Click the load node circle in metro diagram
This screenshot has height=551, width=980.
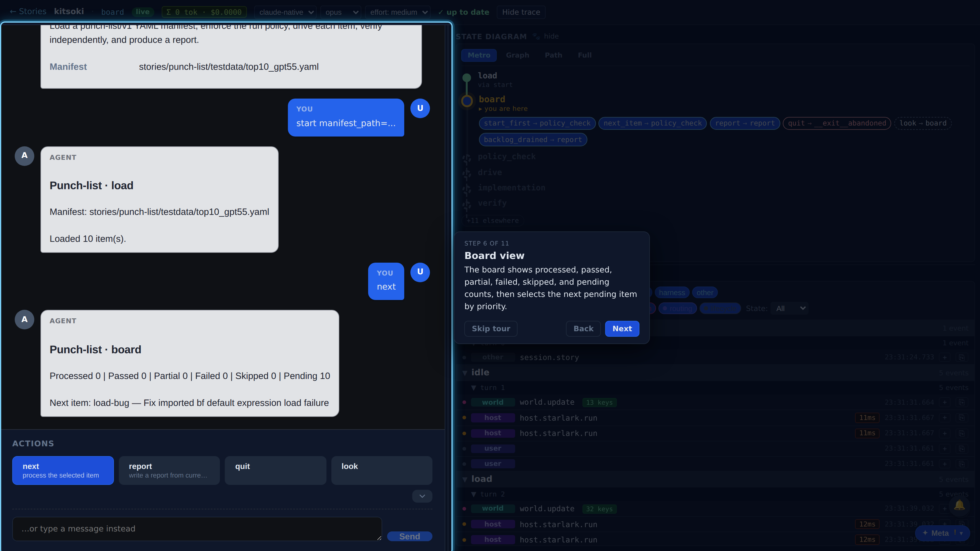467,78
